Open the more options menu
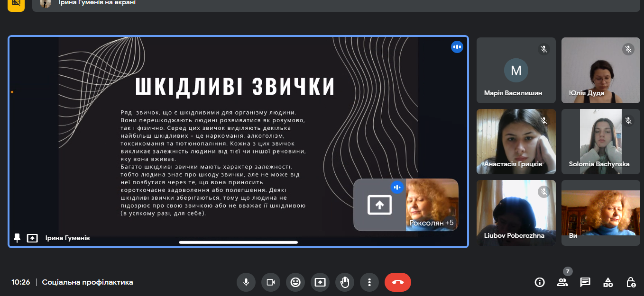The width and height of the screenshot is (644, 296). point(369,282)
